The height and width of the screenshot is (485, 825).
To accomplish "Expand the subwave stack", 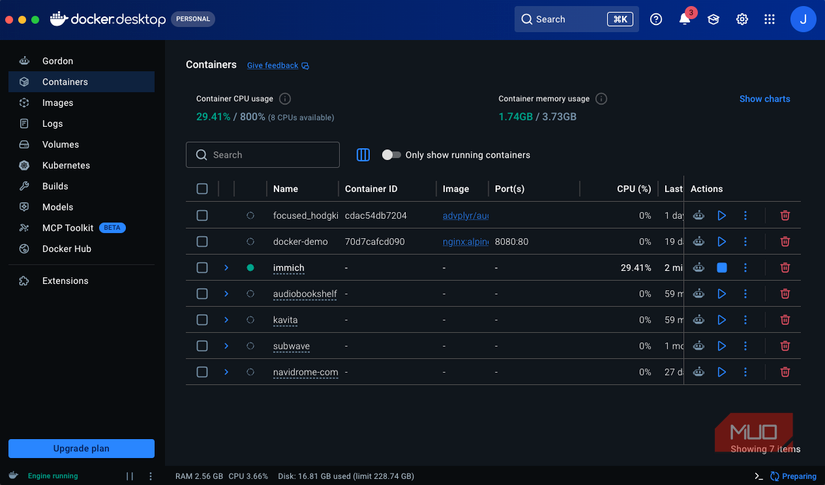I will pos(226,346).
